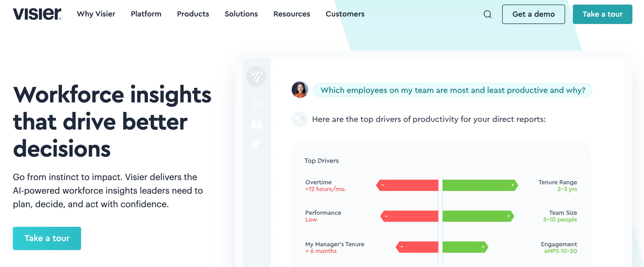Select the faded search icon in the sidebar

click(x=256, y=105)
